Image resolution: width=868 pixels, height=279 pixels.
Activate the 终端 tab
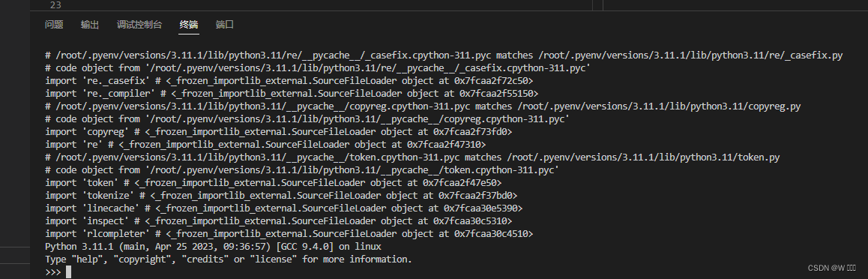(x=189, y=24)
